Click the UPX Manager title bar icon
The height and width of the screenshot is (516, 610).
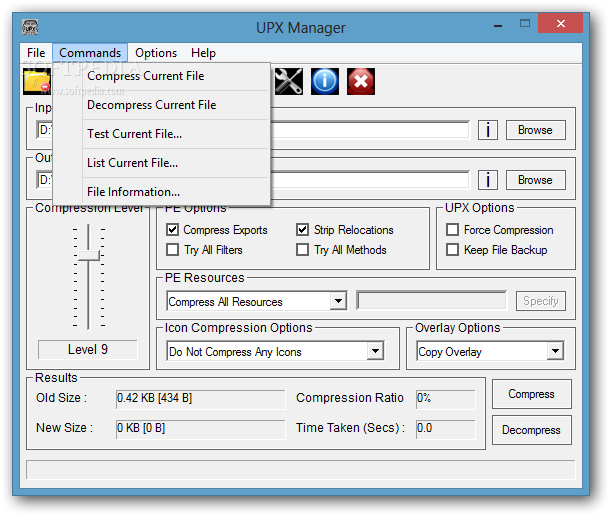click(x=30, y=27)
